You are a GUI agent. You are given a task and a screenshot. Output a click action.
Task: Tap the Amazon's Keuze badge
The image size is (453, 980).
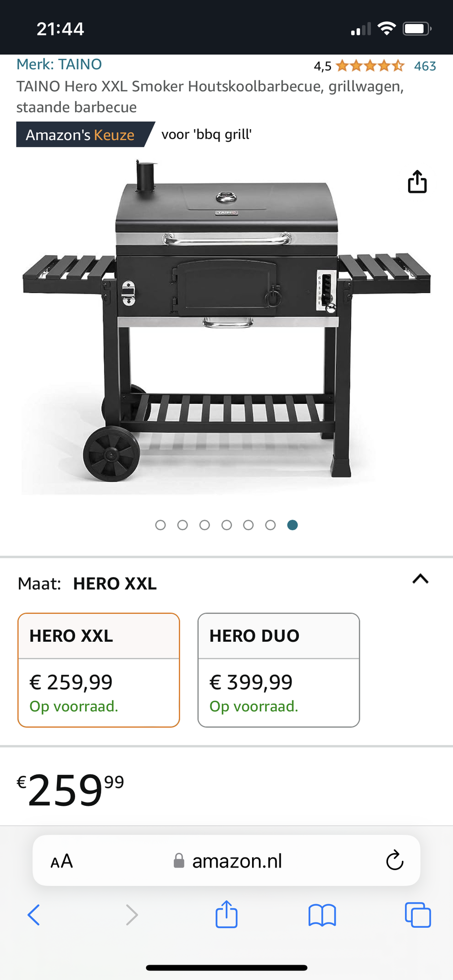point(80,135)
